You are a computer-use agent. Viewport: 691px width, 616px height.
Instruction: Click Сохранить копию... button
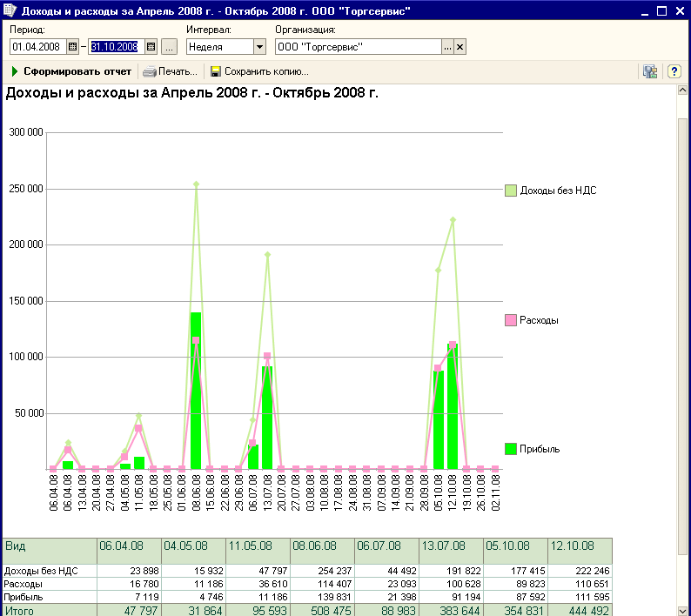[x=259, y=71]
